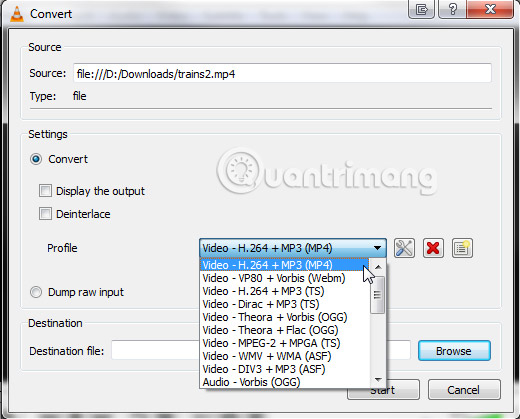
Task: Click the Destination file input field
Action: point(261,350)
